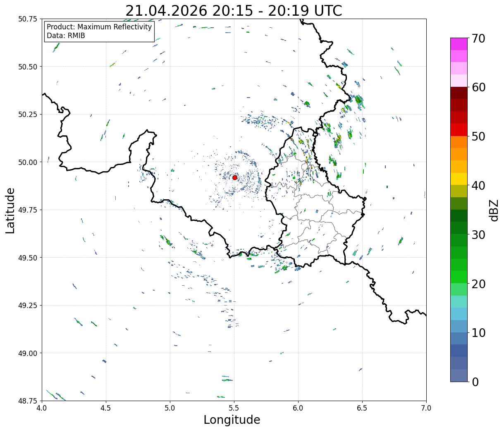Click the dBZ colorbar label
Image resolution: width=504 pixels, height=430 pixels.
[494, 209]
